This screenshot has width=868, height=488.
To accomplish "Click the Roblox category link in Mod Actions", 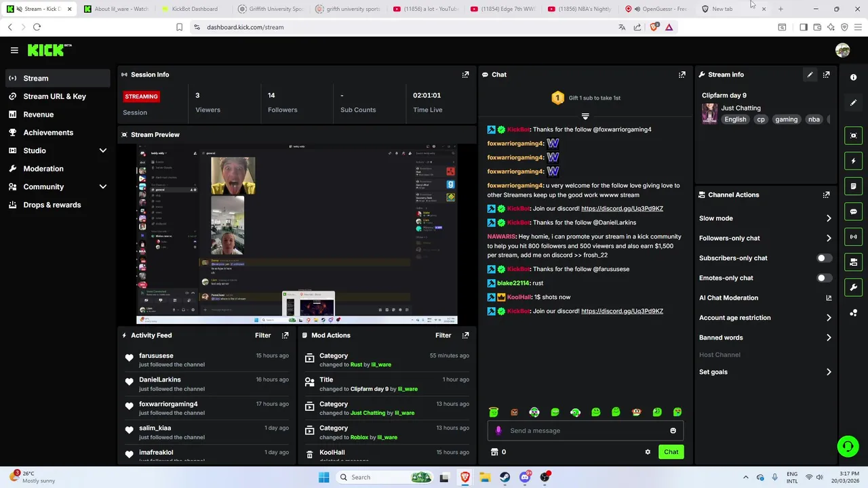I will [359, 437].
